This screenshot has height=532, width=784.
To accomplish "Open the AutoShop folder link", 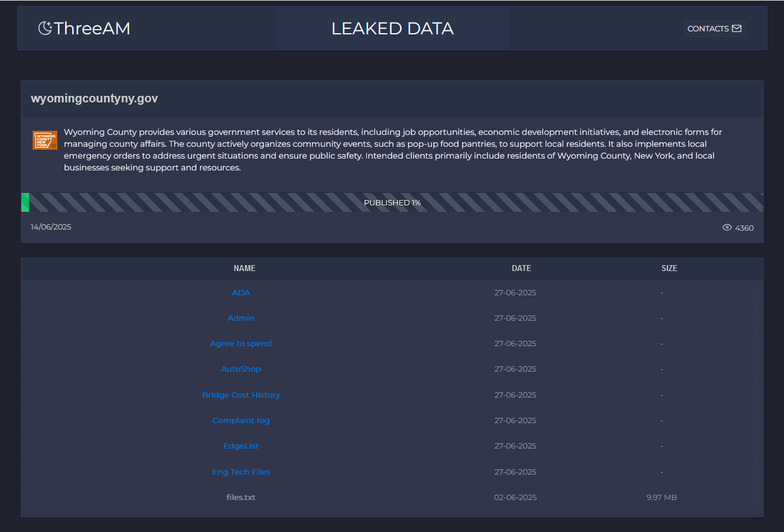I will point(241,369).
